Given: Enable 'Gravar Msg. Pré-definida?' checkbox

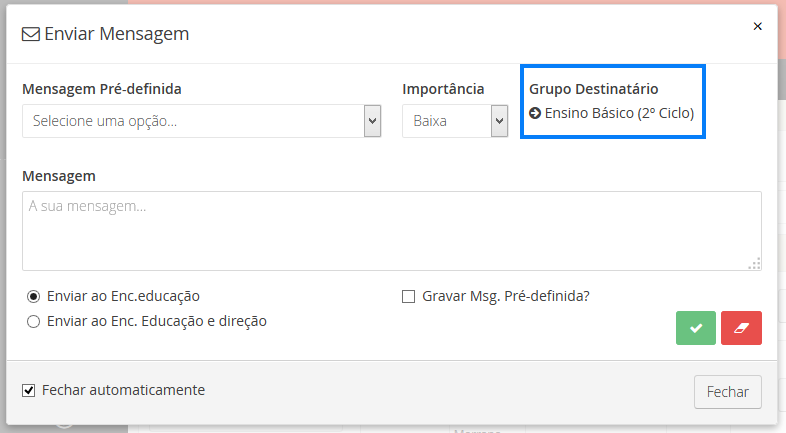Looking at the screenshot, I should (x=408, y=296).
